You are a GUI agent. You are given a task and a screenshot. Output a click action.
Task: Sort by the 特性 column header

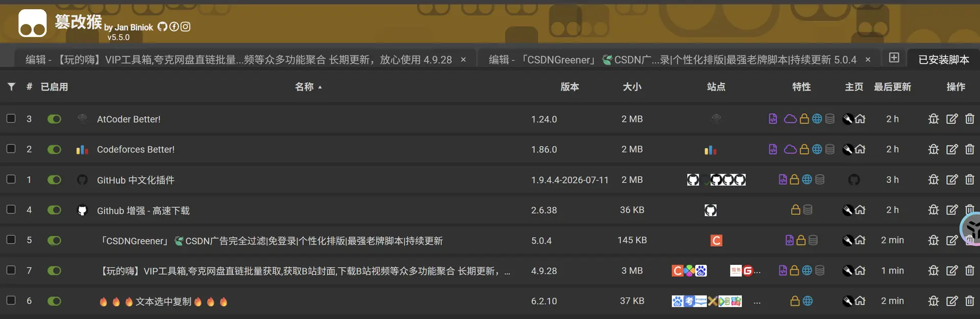click(x=801, y=87)
